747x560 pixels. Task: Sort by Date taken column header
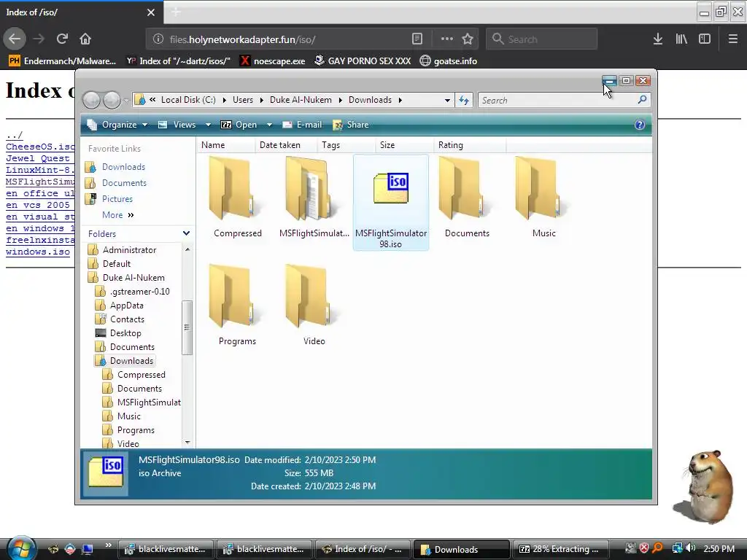pyautogui.click(x=286, y=145)
